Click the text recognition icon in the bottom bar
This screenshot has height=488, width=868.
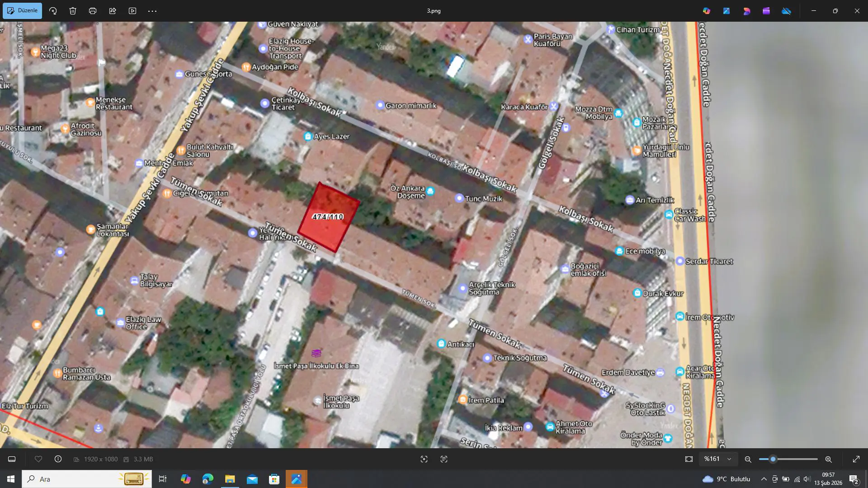coord(444,459)
